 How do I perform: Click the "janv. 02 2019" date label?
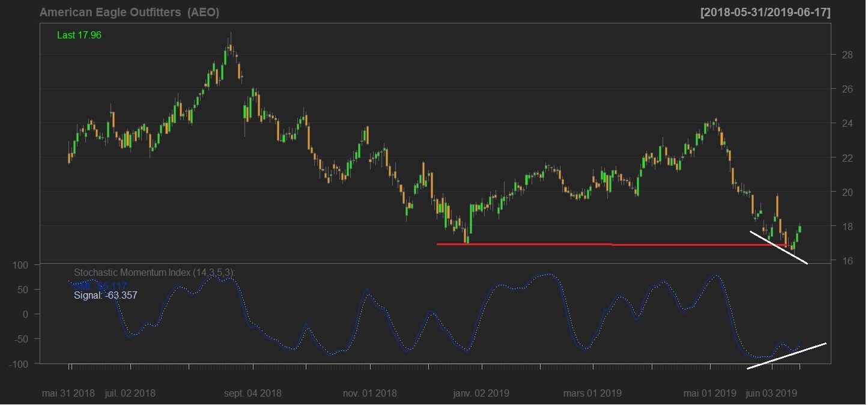[x=481, y=394]
